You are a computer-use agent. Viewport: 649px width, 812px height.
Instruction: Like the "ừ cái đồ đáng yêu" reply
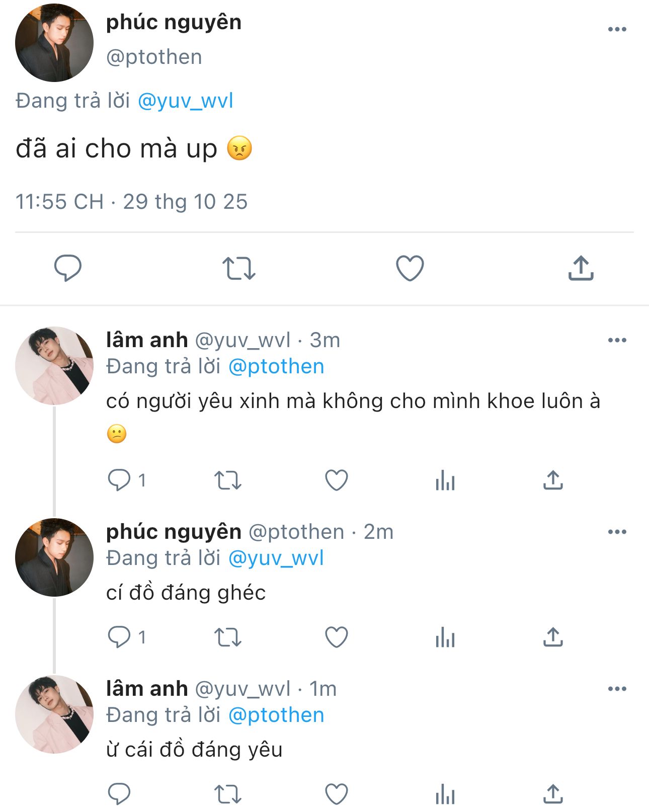[337, 794]
